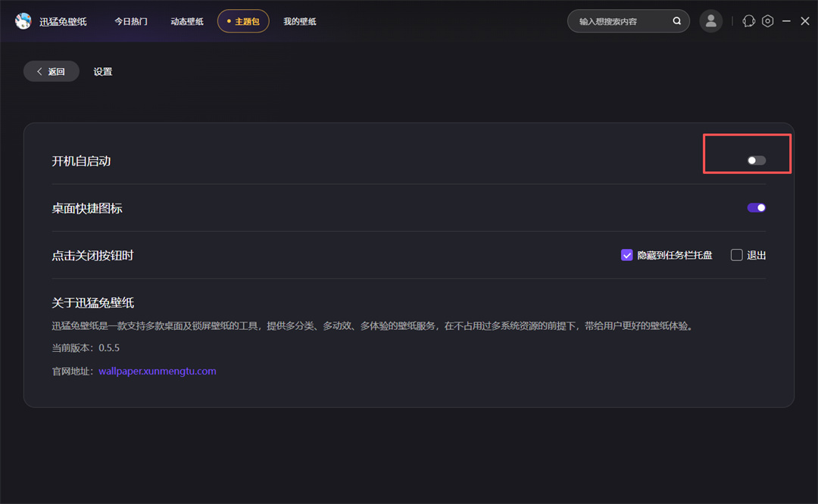Switch to the 动态壁纸 tab
This screenshot has height=504, width=818.
click(x=187, y=21)
